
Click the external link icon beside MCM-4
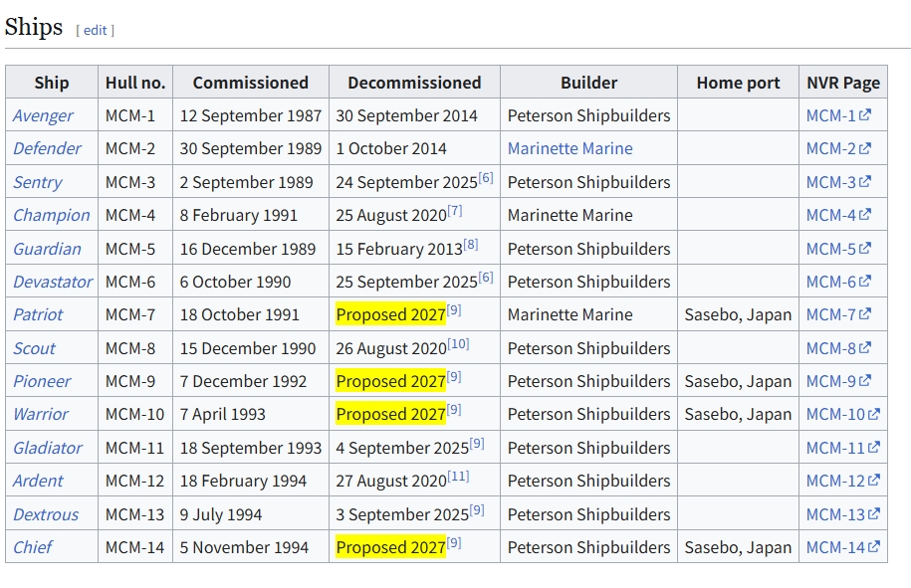pos(865,215)
